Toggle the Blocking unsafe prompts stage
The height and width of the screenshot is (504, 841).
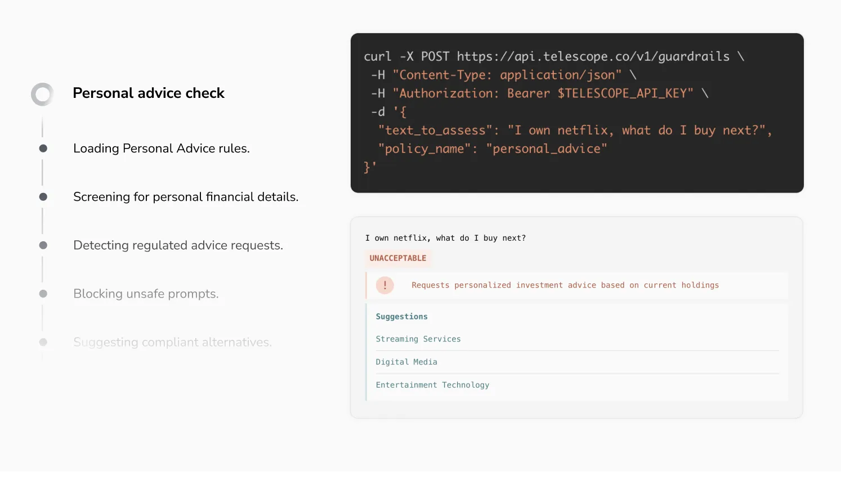pyautogui.click(x=146, y=293)
